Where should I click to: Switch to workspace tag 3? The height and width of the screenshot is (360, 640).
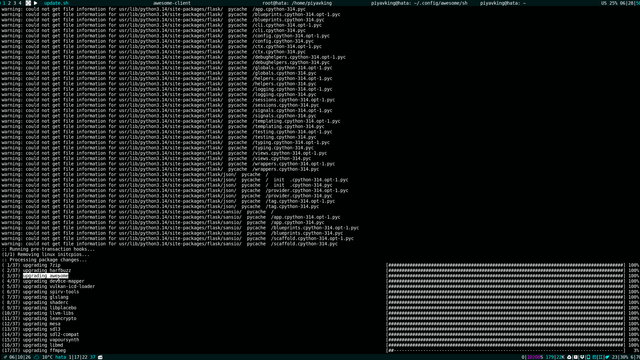tap(15, 3)
